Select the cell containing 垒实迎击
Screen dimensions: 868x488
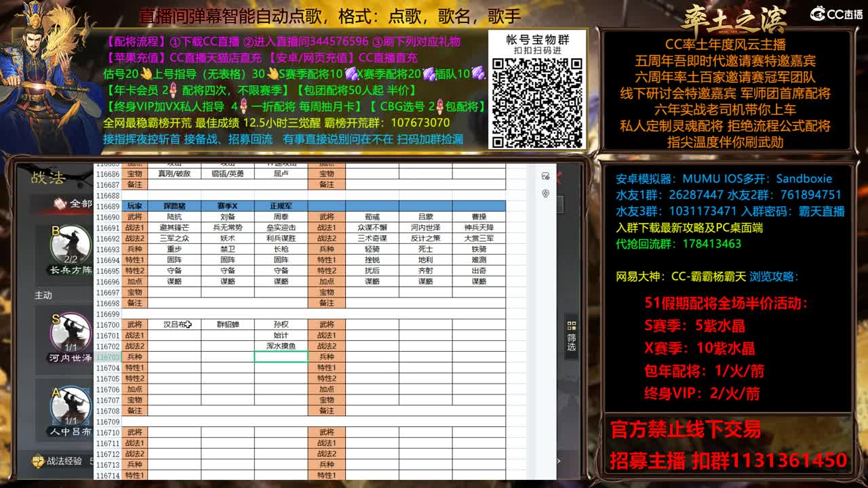[x=281, y=227]
